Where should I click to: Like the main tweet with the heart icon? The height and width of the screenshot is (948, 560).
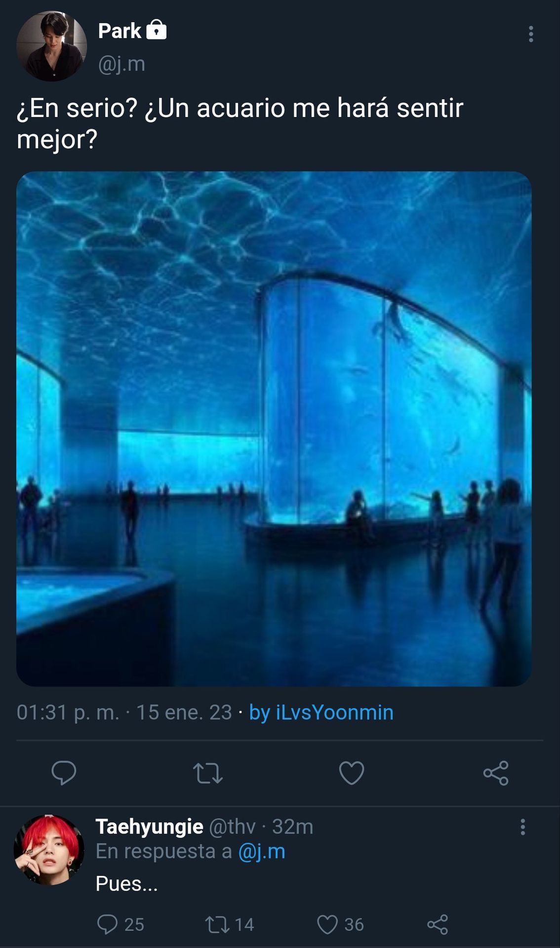click(352, 773)
